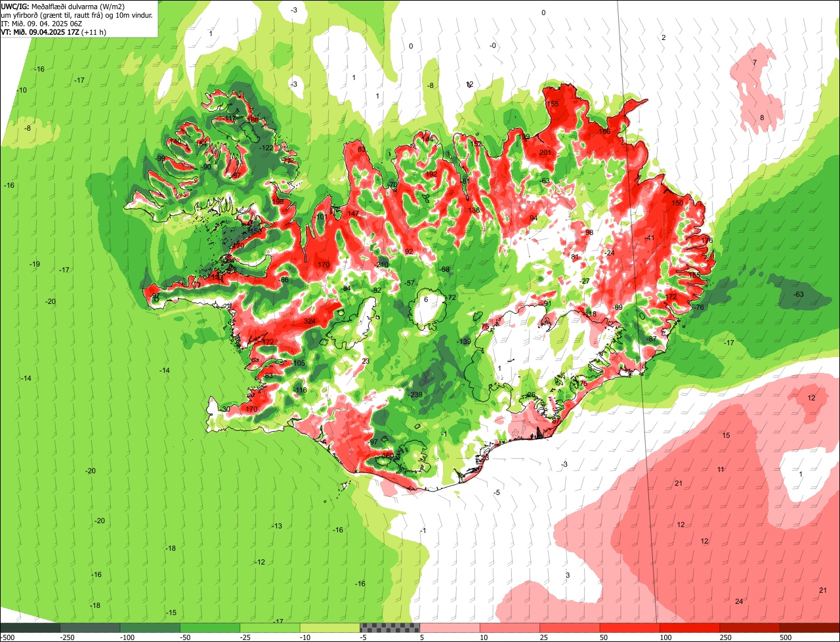Click the map value -97
This screenshot has height=642, width=840.
coord(373,442)
